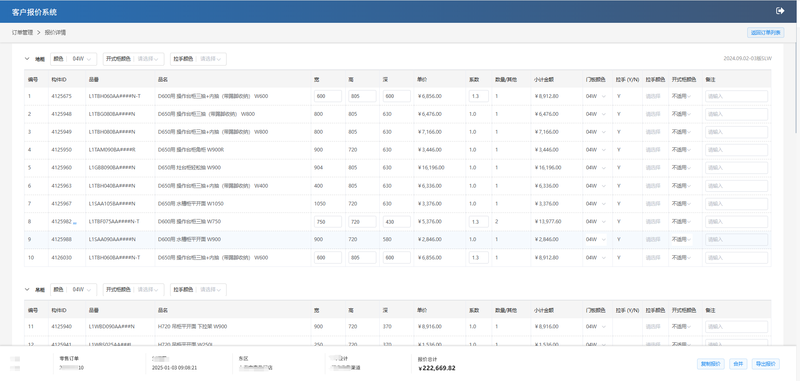Open 开式柜颜色 dropdown above 吊柜 table
The width and height of the screenshot is (800, 381).
(x=134, y=290)
